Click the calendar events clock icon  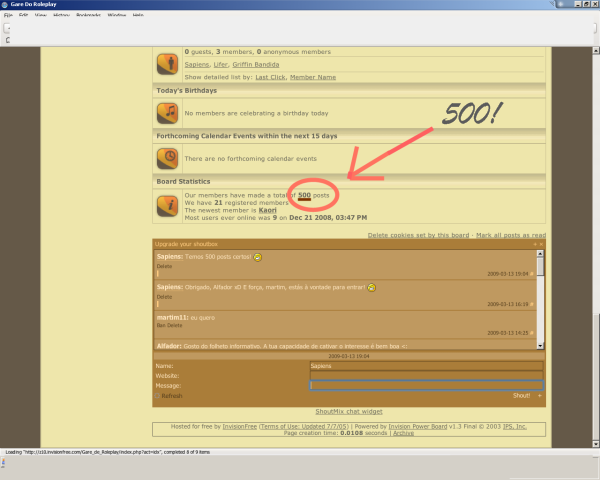pos(167,158)
